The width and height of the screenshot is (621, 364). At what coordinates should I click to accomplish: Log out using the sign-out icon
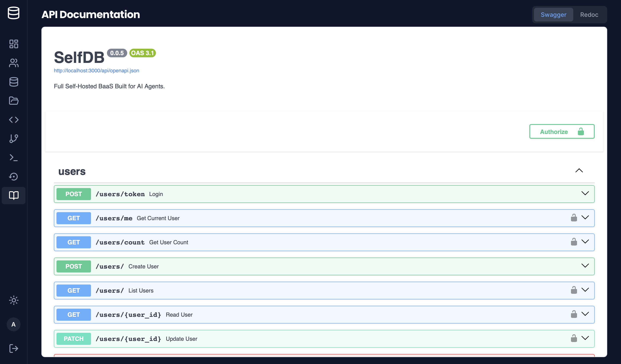point(14,348)
